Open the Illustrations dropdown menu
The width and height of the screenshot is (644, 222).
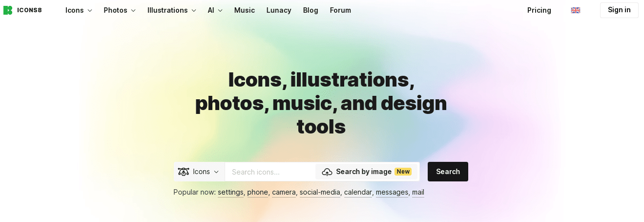point(172,10)
